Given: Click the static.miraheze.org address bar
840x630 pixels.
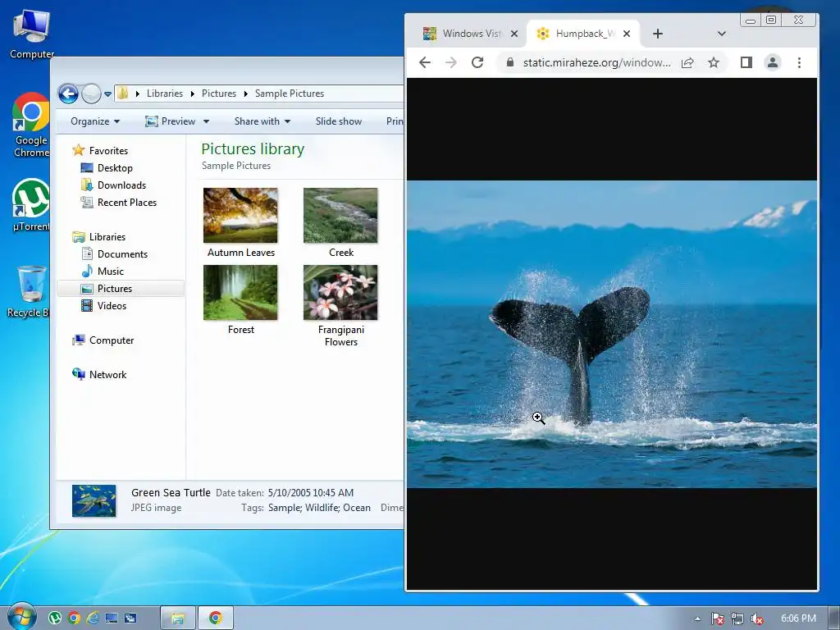Looking at the screenshot, I should pyautogui.click(x=597, y=62).
